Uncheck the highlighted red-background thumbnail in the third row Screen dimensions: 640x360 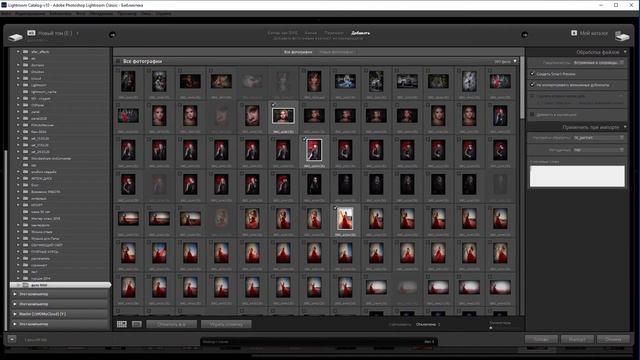pos(304,139)
